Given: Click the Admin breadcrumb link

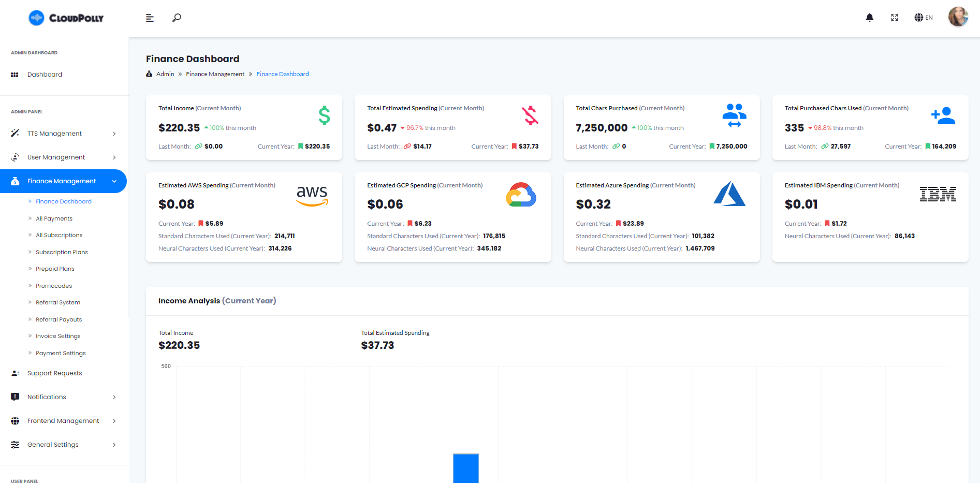Looking at the screenshot, I should (x=166, y=74).
